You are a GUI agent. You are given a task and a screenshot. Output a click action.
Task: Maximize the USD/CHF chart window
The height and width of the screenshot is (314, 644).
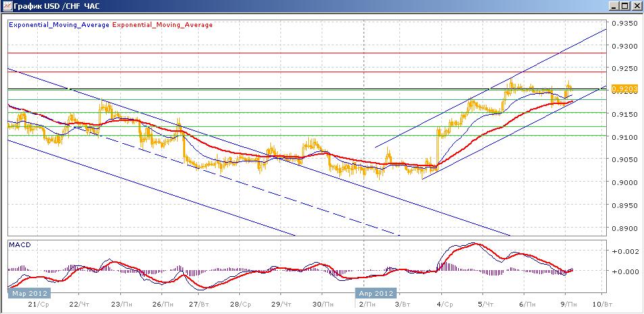(x=625, y=6)
